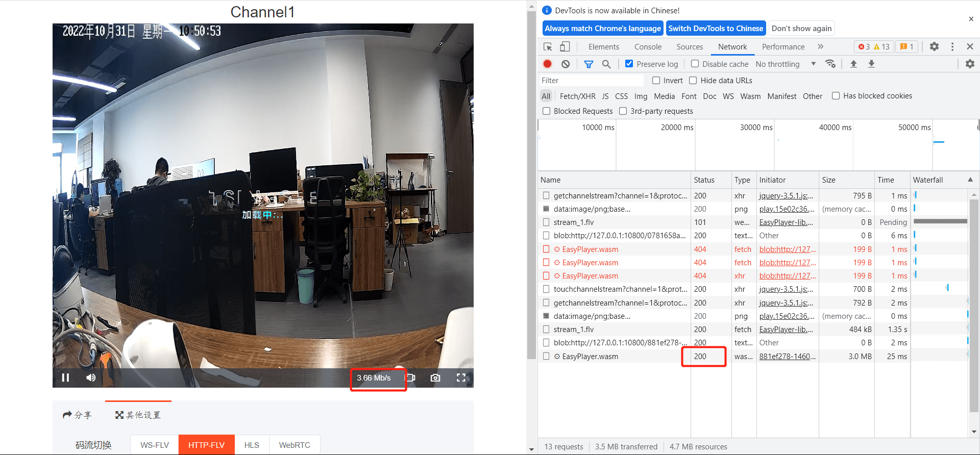Sort requests by Type column

pos(744,180)
